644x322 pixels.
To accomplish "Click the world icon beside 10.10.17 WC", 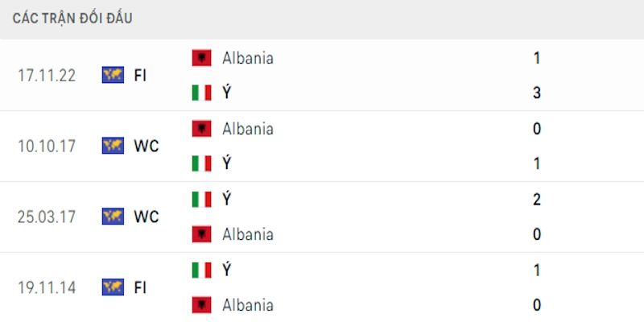I will pos(113,146).
